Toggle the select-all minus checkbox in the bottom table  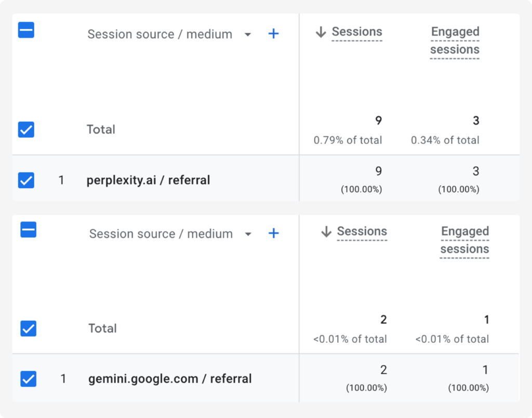[x=29, y=230]
